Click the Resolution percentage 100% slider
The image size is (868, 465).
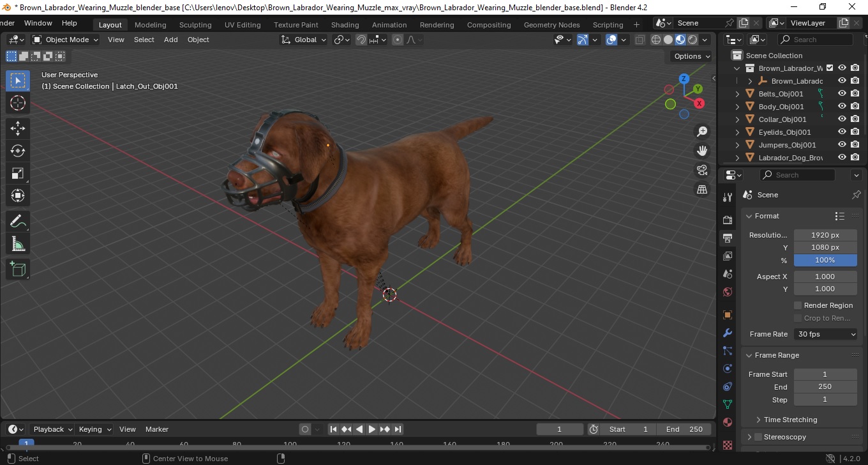tap(825, 260)
